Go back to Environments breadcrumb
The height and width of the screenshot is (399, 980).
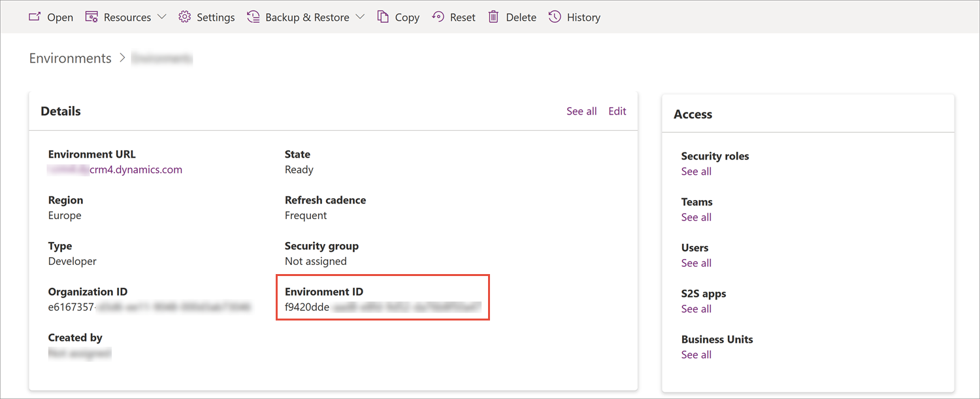coord(71,58)
